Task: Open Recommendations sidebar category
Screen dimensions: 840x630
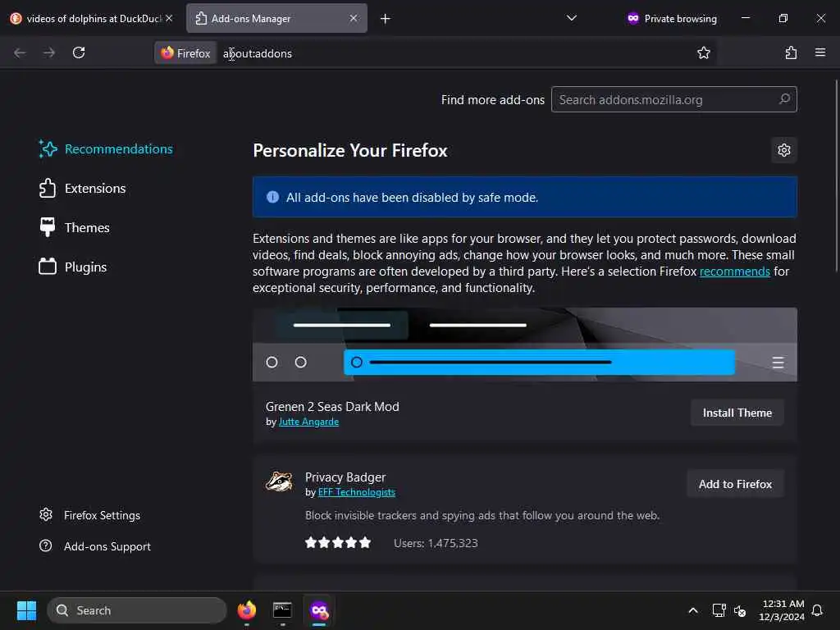Action: tap(106, 149)
